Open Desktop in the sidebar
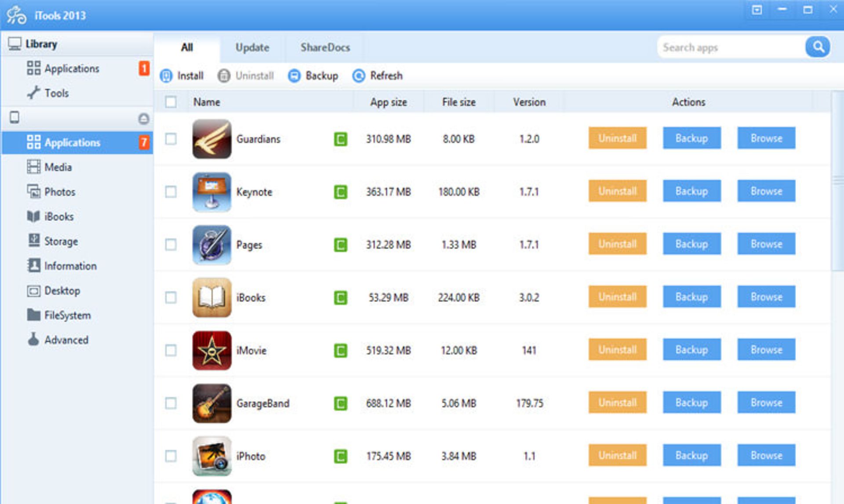 pos(77,290)
